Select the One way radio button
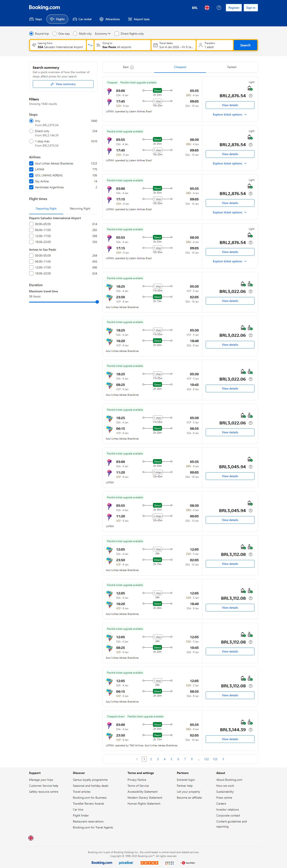The image size is (287, 868). point(54,34)
